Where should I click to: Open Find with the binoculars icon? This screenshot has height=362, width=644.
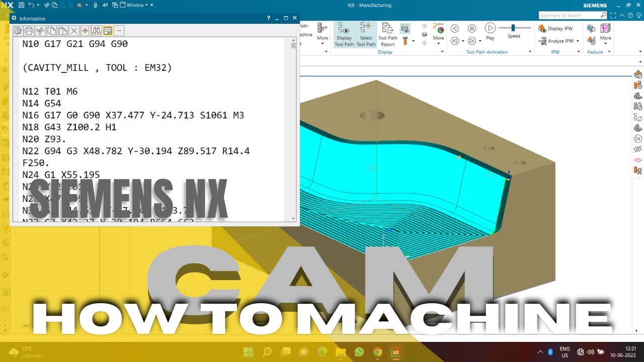click(x=96, y=31)
